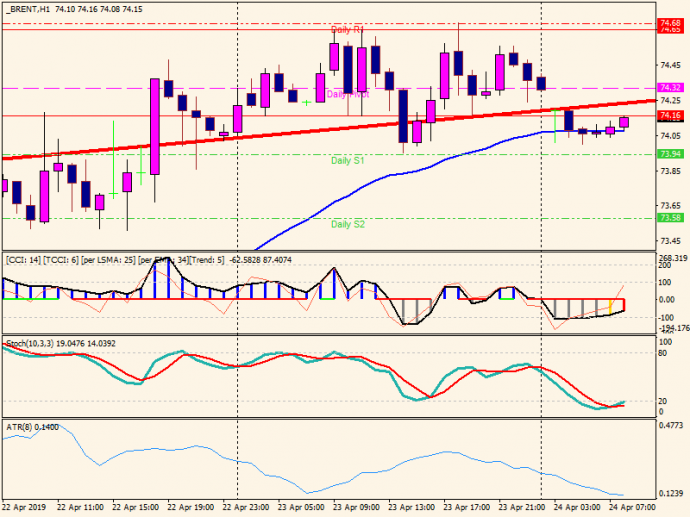This screenshot has height=517, width=690.
Task: Select the last magenta candle on chart
Action: [624, 122]
